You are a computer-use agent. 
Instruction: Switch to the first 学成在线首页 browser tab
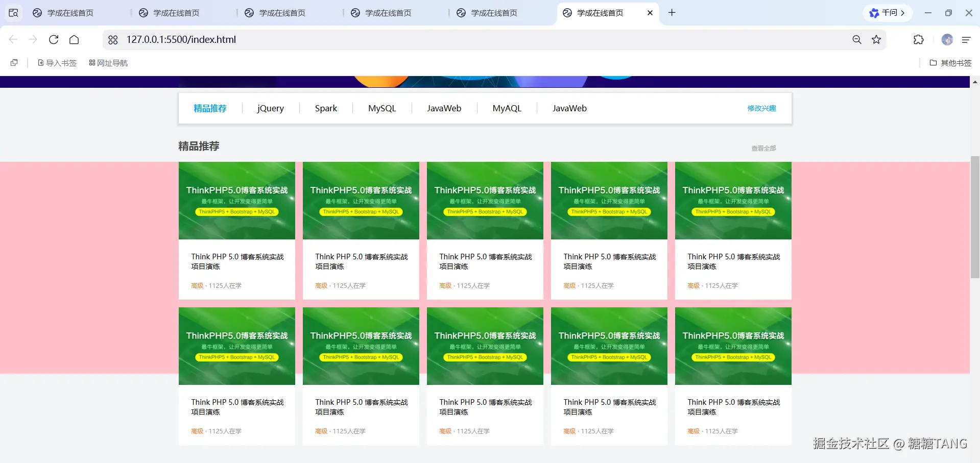pyautogui.click(x=70, y=13)
